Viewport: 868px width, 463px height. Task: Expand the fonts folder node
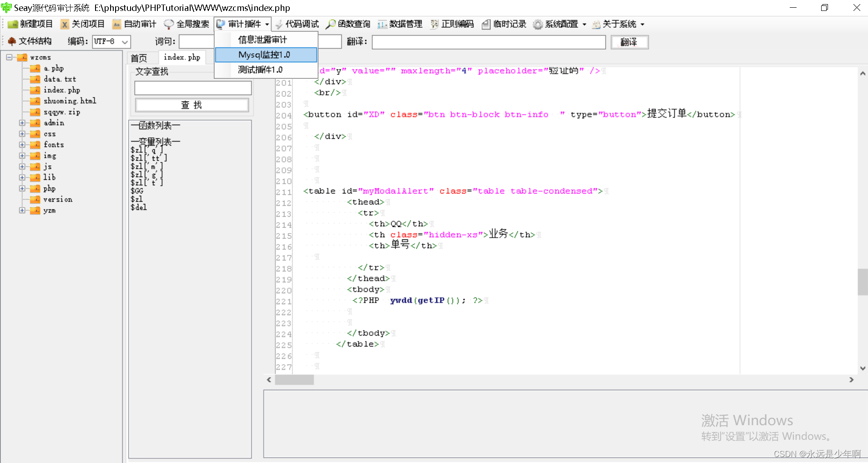click(22, 145)
